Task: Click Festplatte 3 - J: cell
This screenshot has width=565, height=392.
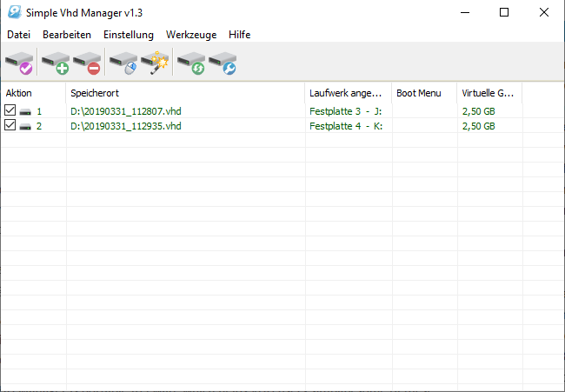Action: tap(346, 111)
